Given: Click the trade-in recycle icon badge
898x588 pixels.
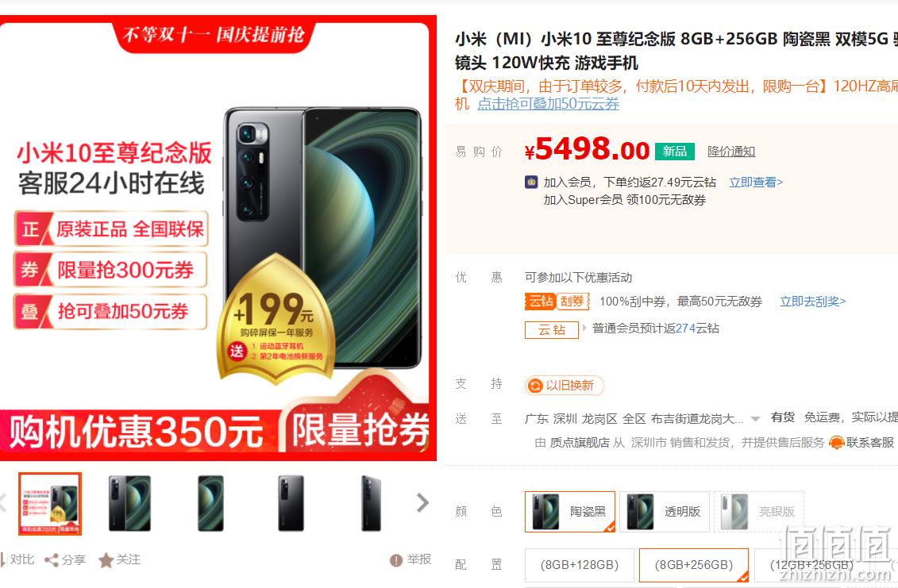Looking at the screenshot, I should [534, 386].
